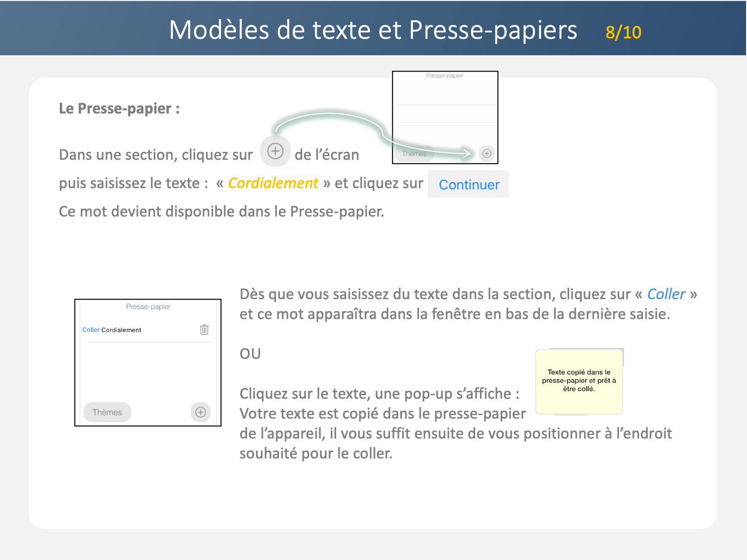Viewport: 747px width, 560px height.
Task: Tap the faded Thèmes button in the top thumbnail
Action: tap(414, 154)
